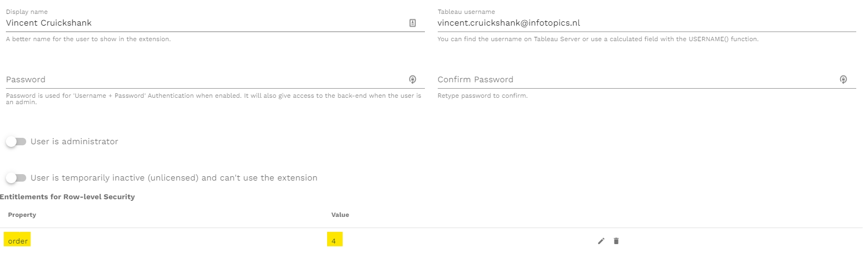Click the Display name helper text below the field
Image resolution: width=868 pixels, height=258 pixels.
point(88,39)
